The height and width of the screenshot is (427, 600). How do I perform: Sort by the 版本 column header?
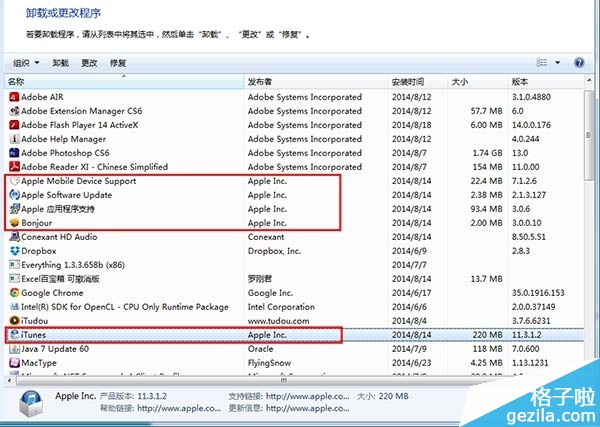pyautogui.click(x=546, y=81)
